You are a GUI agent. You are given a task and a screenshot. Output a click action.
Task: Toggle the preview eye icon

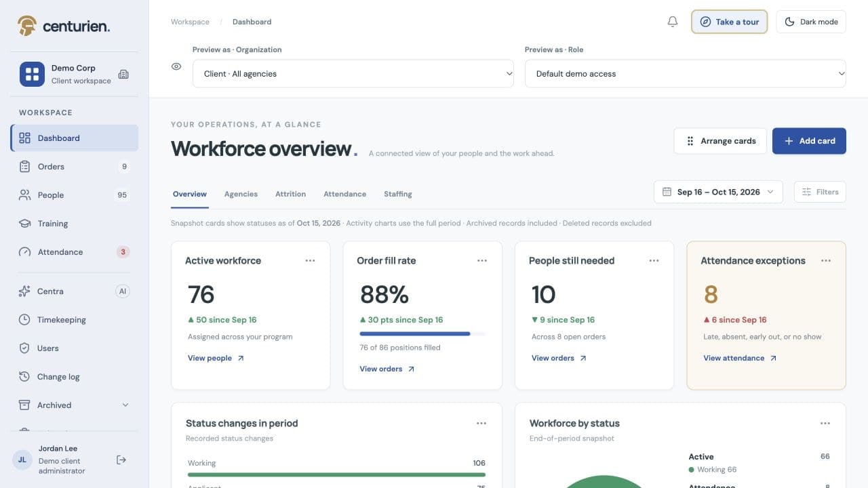(x=176, y=66)
